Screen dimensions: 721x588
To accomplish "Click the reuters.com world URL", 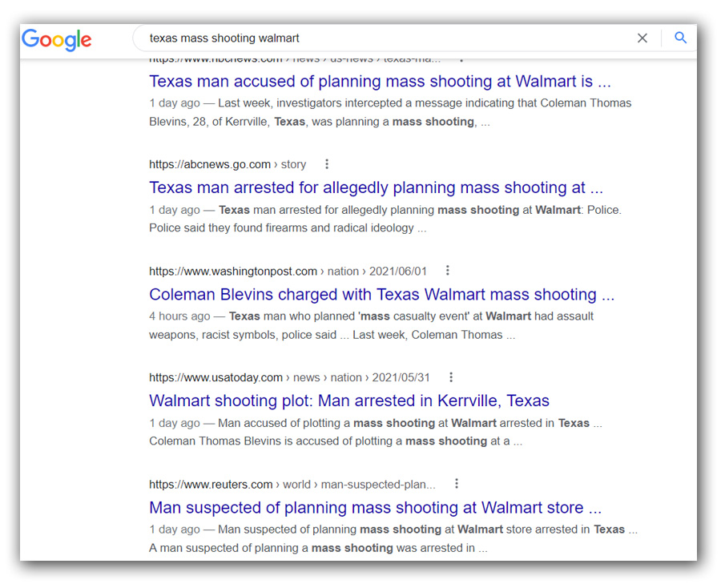I will [292, 485].
